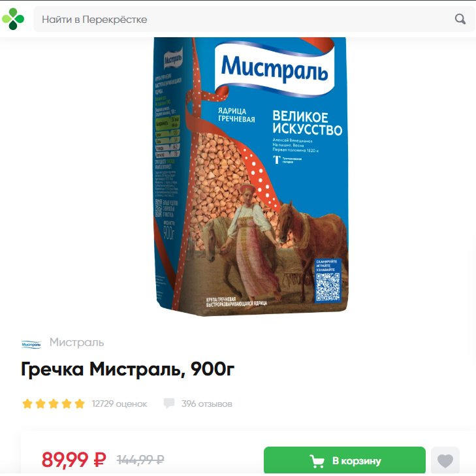
Task: Click the small Мистраль brand logo
Action: pos(31,344)
